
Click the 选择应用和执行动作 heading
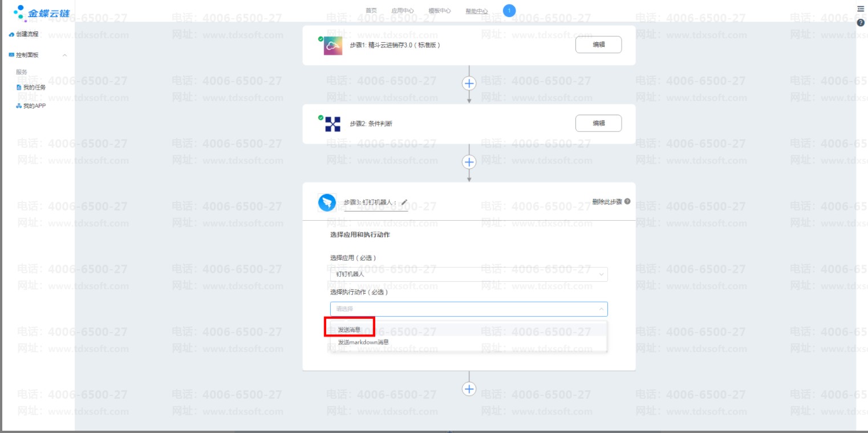pyautogui.click(x=360, y=235)
